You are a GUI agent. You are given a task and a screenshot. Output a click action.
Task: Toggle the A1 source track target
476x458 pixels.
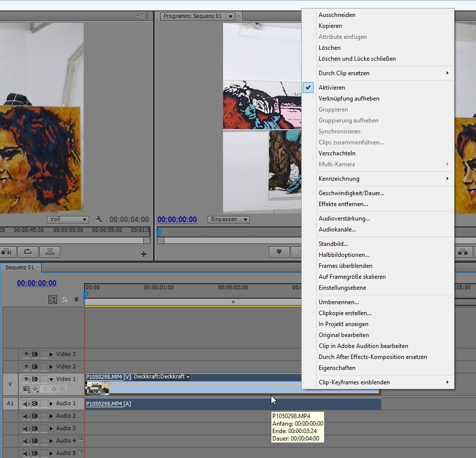(10, 403)
